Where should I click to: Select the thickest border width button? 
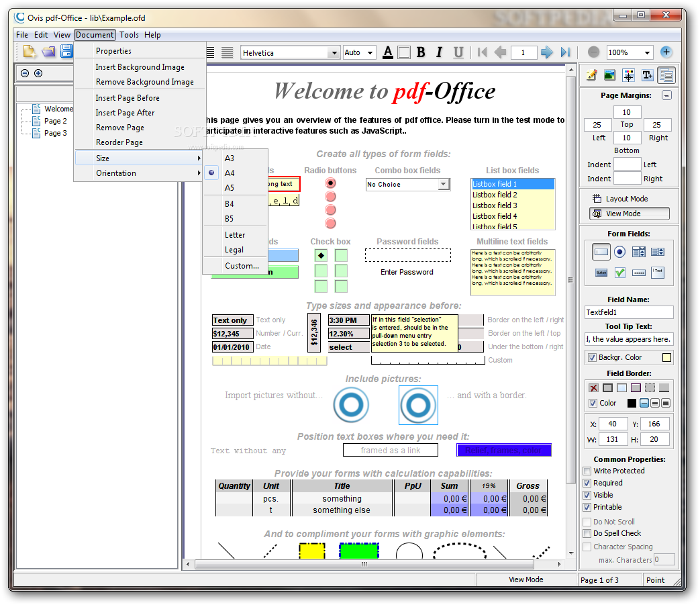click(666, 403)
